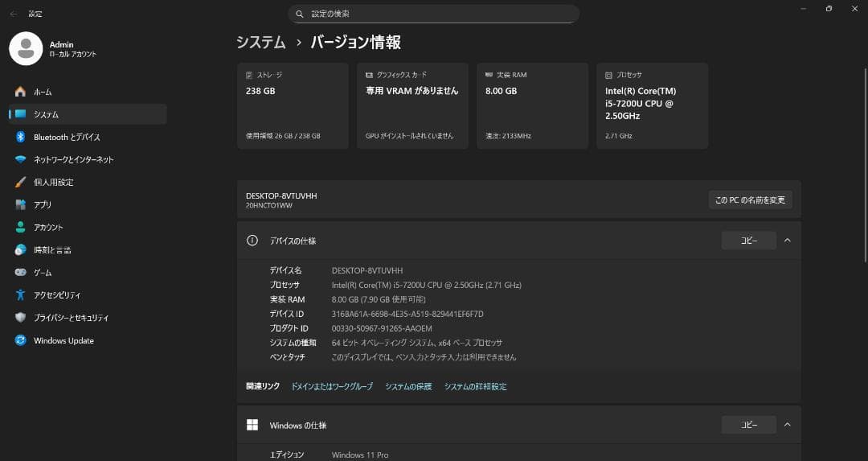This screenshot has height=461, width=868.
Task: Click the search magnifier icon
Action: 300,14
